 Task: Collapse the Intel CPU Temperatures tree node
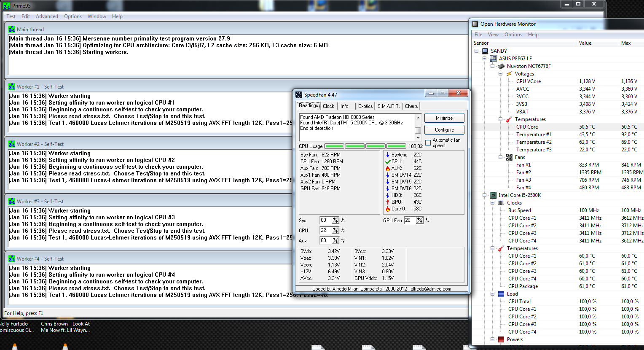coord(492,248)
